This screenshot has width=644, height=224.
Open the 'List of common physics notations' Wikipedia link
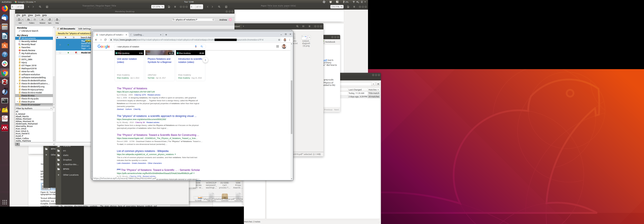142,151
